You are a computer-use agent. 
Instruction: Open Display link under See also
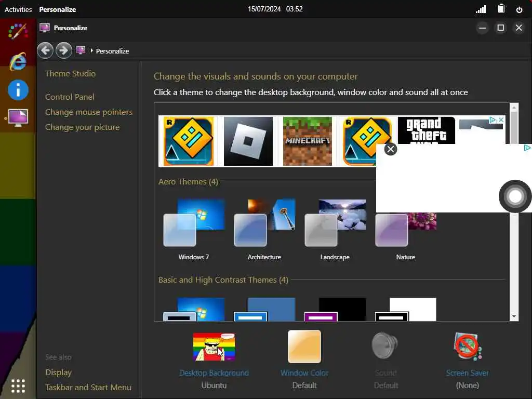tap(58, 372)
